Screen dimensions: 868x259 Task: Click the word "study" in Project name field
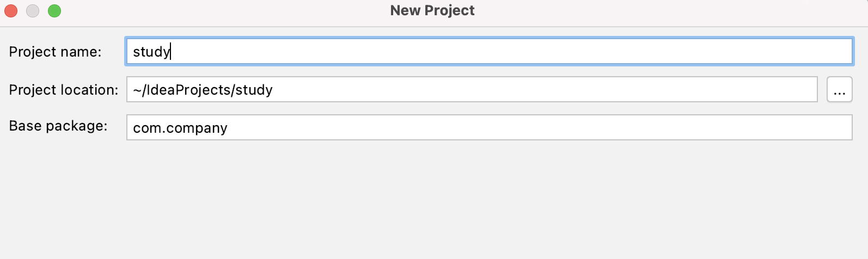(151, 52)
